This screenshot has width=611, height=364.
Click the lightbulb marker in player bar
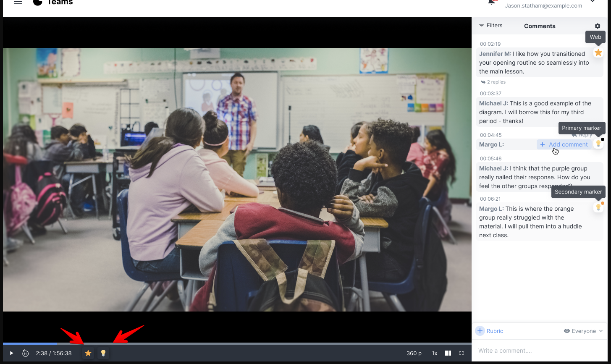pyautogui.click(x=103, y=354)
